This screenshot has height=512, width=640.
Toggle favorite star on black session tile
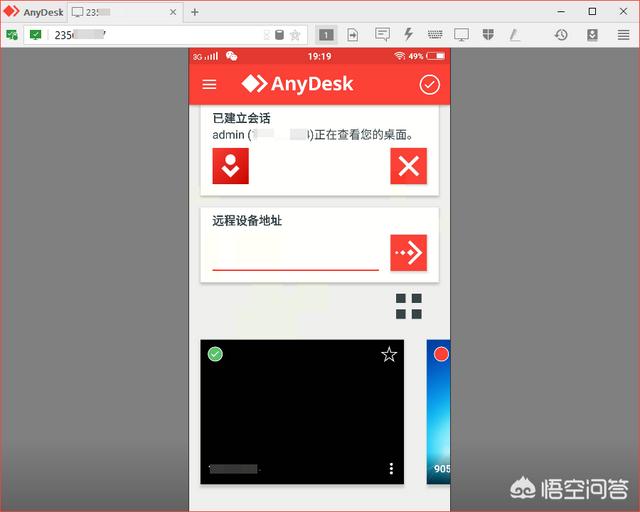pyautogui.click(x=389, y=354)
